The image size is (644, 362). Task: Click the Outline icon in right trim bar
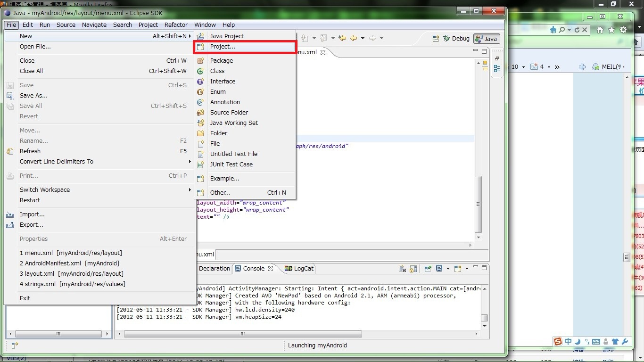[x=497, y=69]
